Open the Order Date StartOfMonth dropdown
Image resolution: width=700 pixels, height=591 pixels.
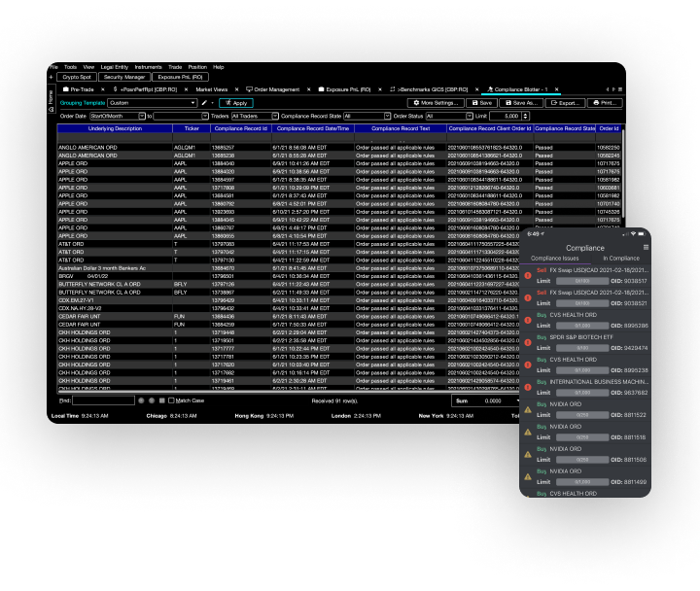(x=142, y=116)
